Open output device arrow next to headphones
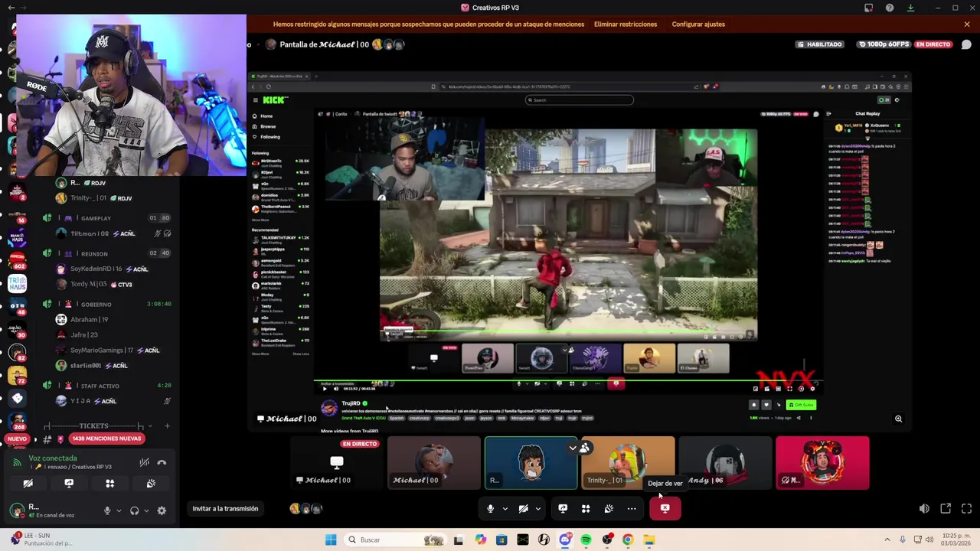Image resolution: width=980 pixels, height=551 pixels. 145,510
